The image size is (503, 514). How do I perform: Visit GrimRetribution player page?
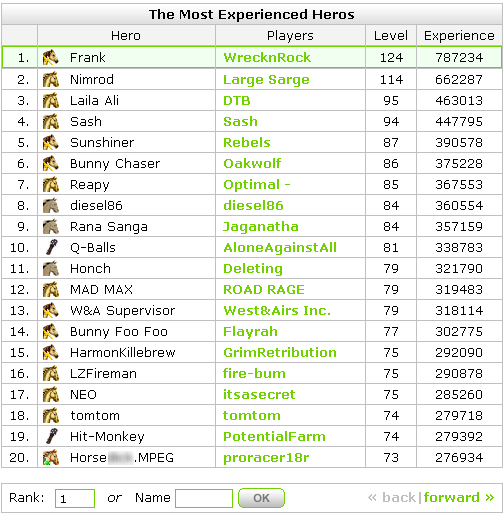280,353
